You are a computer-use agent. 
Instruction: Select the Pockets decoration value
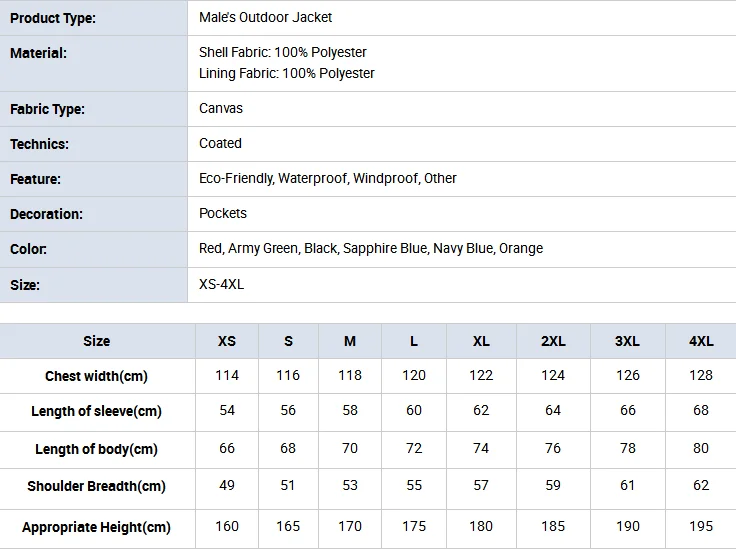(x=222, y=213)
